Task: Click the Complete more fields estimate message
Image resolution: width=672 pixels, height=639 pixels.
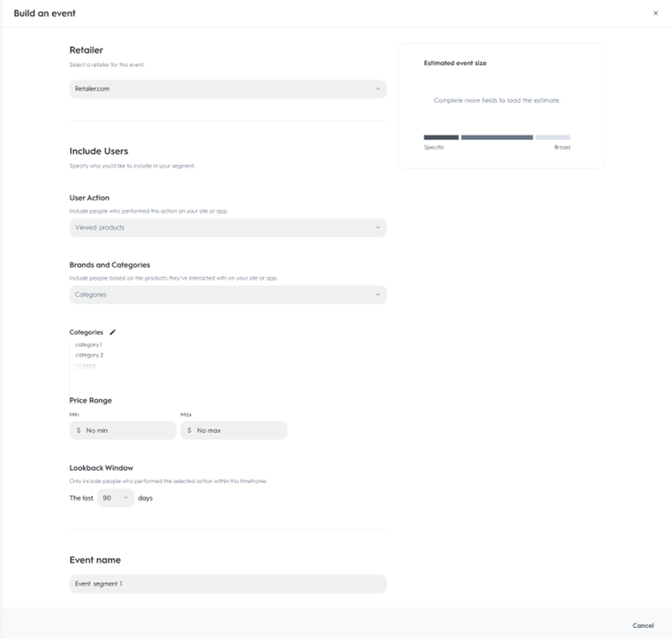Action: pyautogui.click(x=497, y=100)
